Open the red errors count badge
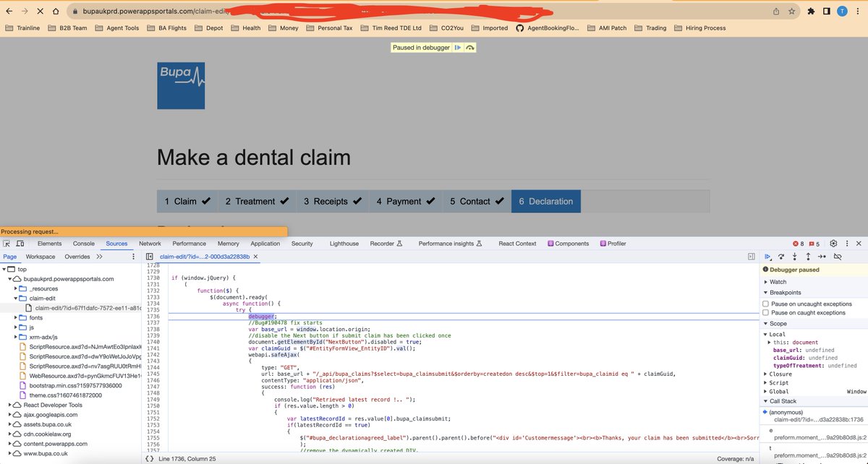The height and width of the screenshot is (464, 868). [797, 244]
